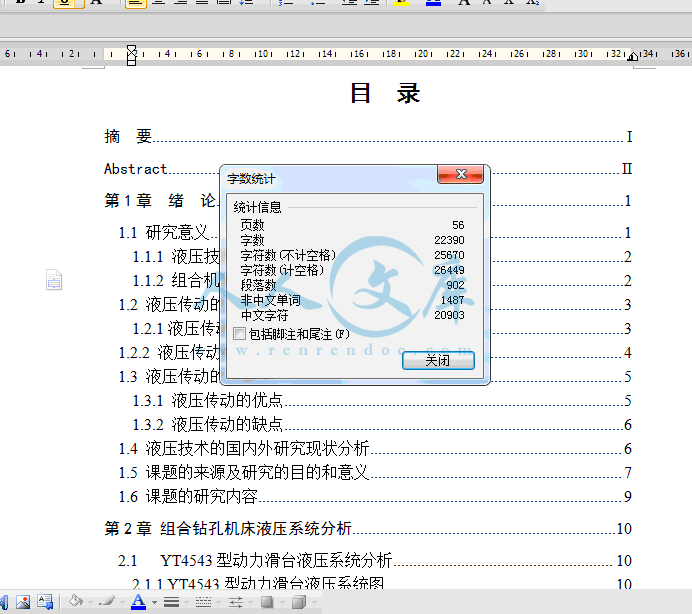The height and width of the screenshot is (614, 692).
Task: Click page number 9 of entry 1.6
Action: click(x=628, y=497)
